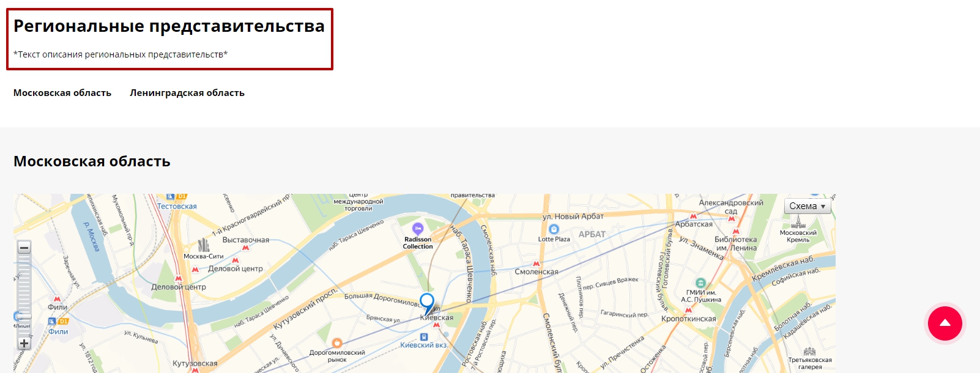Select the Дорогомиловский рынок map marker
Viewport: 980px width, 373px height.
337,343
